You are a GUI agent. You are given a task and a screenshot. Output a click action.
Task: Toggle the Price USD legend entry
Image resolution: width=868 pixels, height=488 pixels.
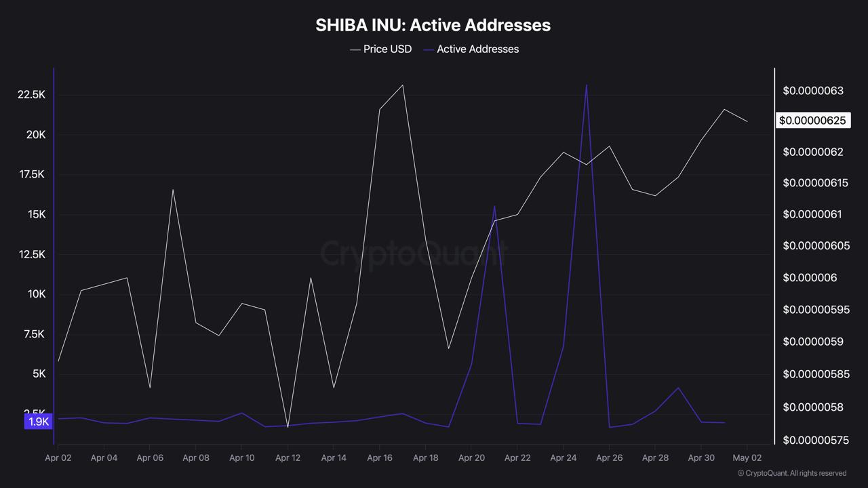(x=380, y=49)
